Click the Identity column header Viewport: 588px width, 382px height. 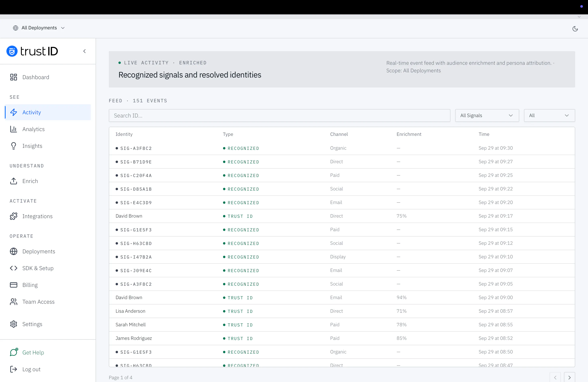pyautogui.click(x=124, y=134)
